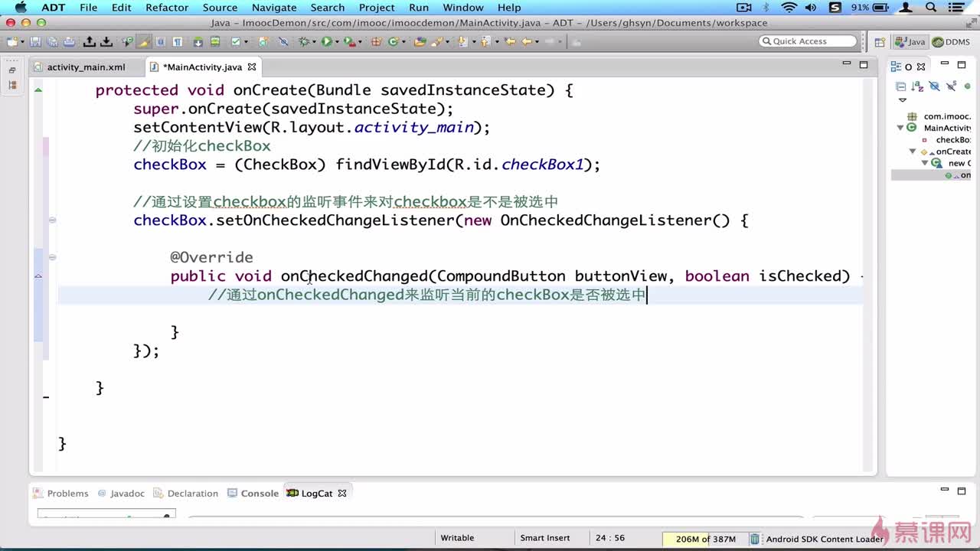Collapse the new OnCheckedChangeListener node in Outline
This screenshot has height=551, width=980.
tap(925, 163)
